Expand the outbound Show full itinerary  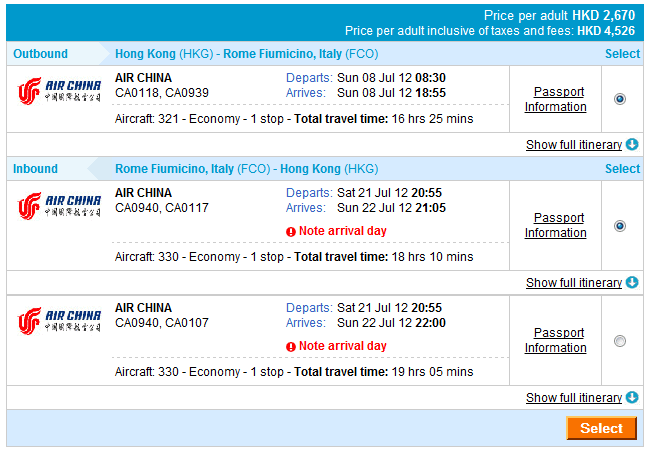[573, 145]
